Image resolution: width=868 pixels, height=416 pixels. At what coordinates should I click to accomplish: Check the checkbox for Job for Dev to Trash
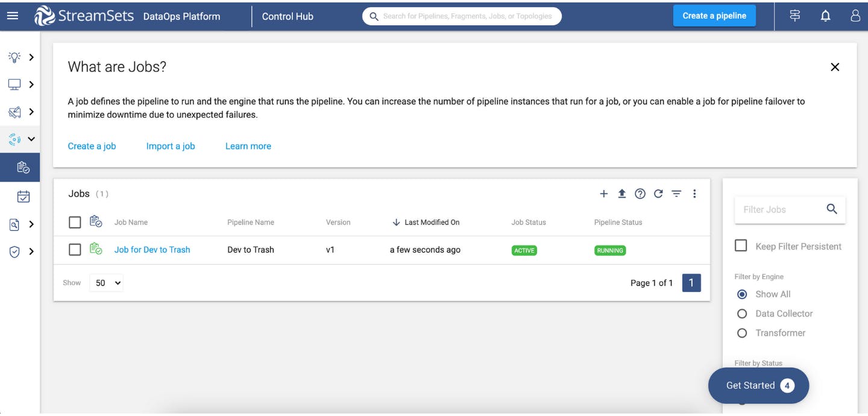point(75,249)
